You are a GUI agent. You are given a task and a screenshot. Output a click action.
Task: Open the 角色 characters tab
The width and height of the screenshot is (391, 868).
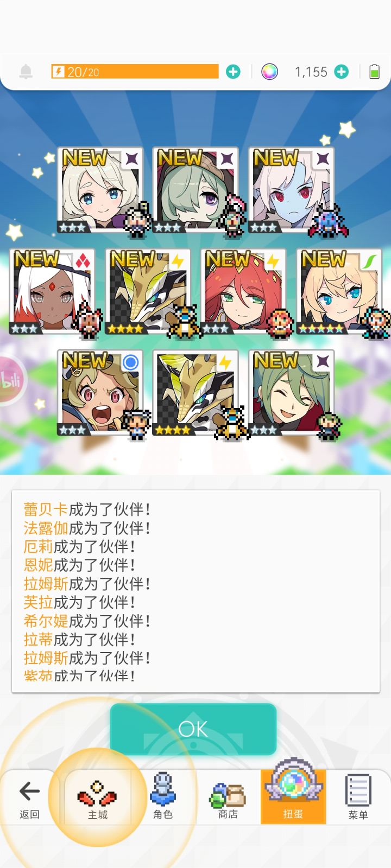pyautogui.click(x=162, y=797)
